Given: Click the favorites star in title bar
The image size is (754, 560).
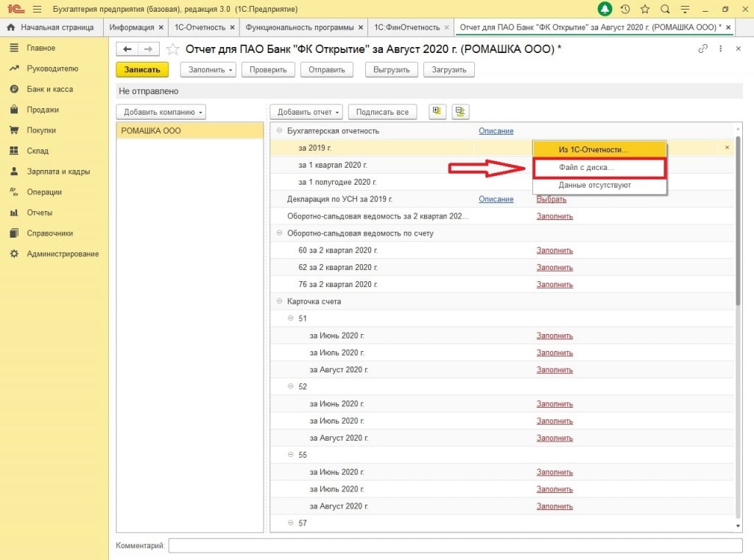Looking at the screenshot, I should [645, 9].
